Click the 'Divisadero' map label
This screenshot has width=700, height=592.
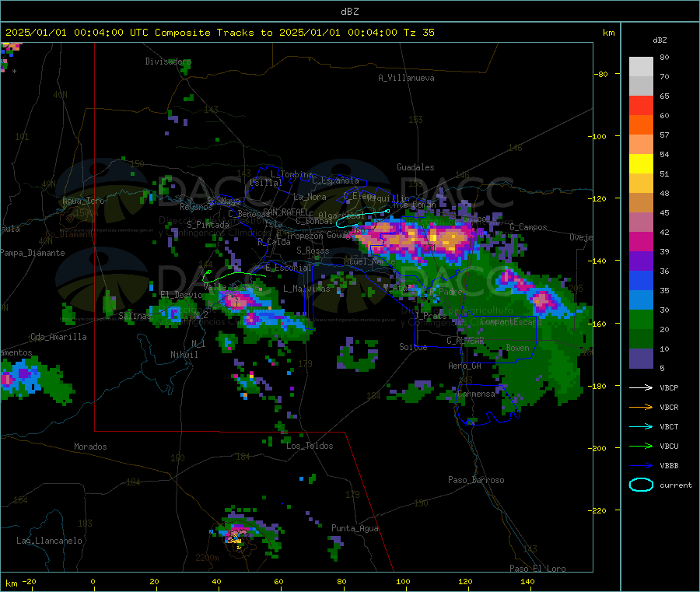pos(168,61)
